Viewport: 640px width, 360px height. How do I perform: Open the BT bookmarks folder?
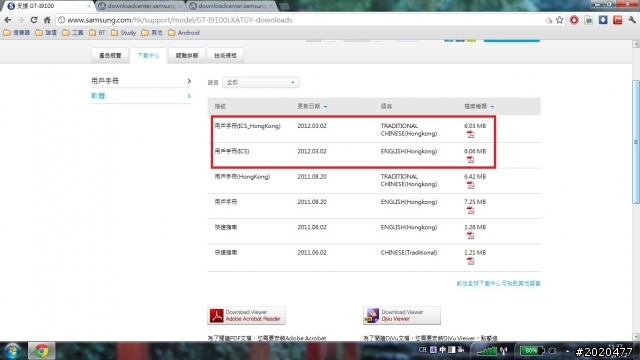tap(97, 33)
